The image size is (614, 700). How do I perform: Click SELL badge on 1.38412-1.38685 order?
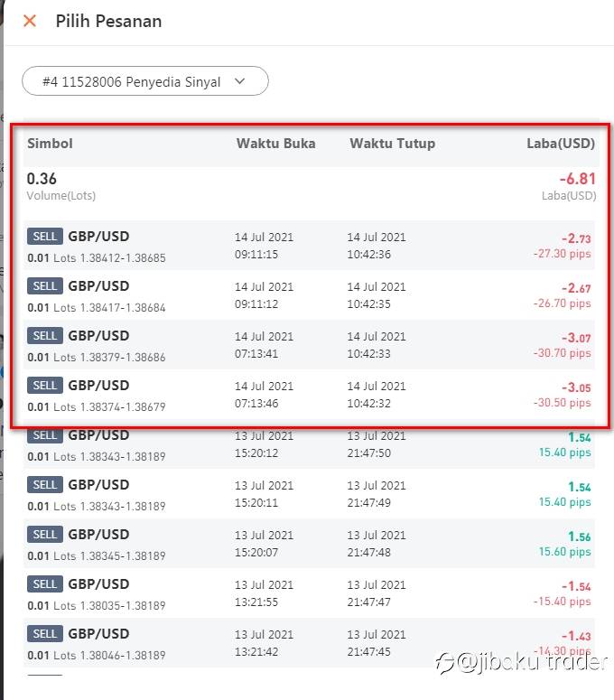coord(45,237)
